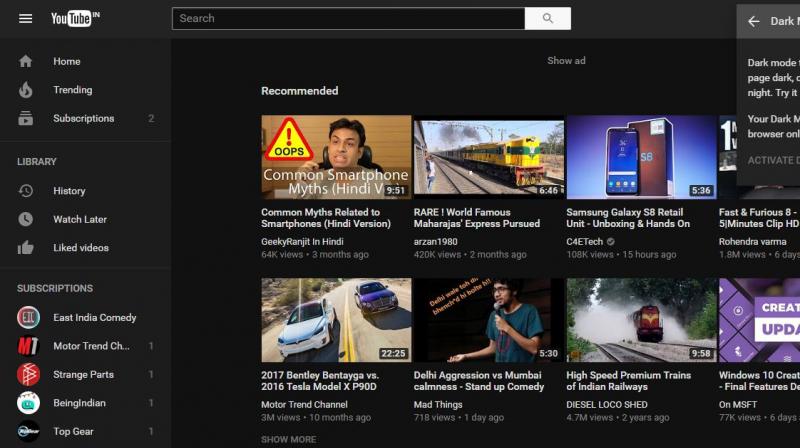
Task: Open Delhi vs Mumbai stand-up thumbnail
Action: pyautogui.click(x=489, y=320)
